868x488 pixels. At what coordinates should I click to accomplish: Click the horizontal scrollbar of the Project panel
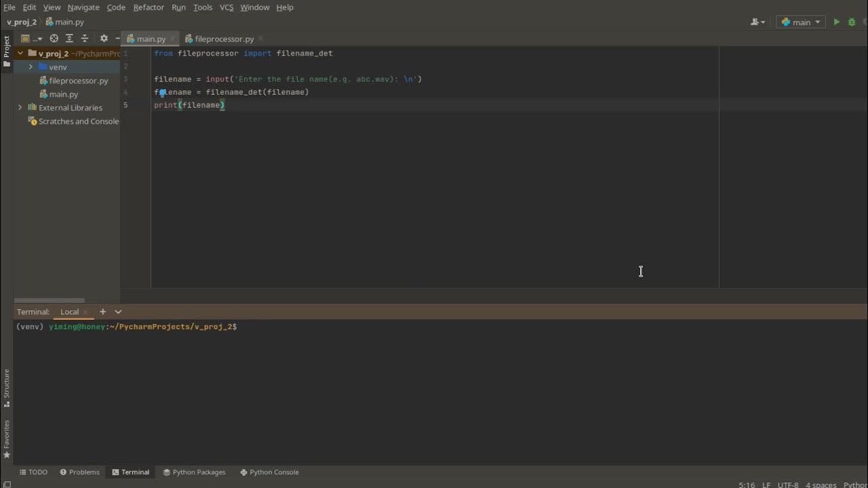pyautogui.click(x=49, y=300)
